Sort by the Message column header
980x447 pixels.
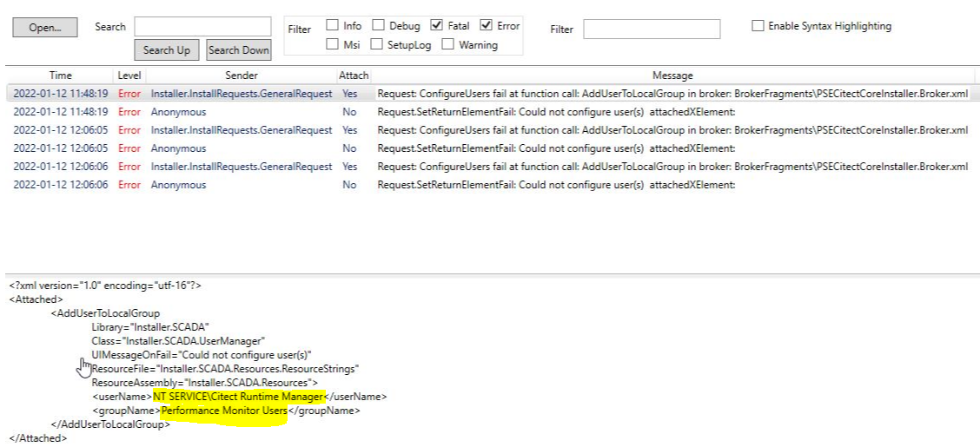click(x=672, y=76)
